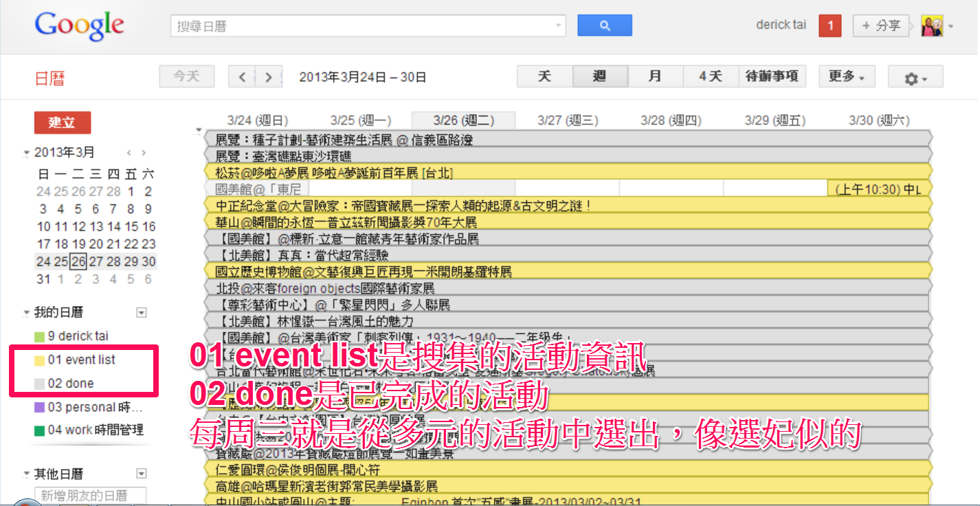
Task: Collapse the 我的日曆 section
Action: coord(27,313)
